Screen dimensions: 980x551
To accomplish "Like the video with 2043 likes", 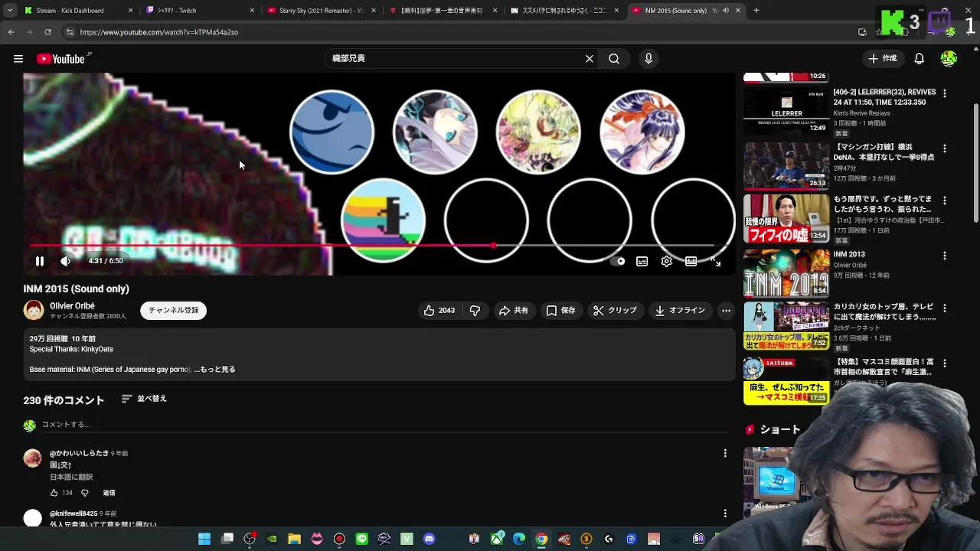I will pyautogui.click(x=439, y=310).
